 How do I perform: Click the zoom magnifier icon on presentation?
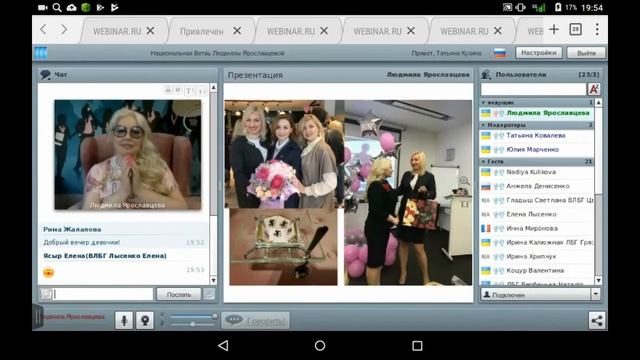[x=464, y=180]
